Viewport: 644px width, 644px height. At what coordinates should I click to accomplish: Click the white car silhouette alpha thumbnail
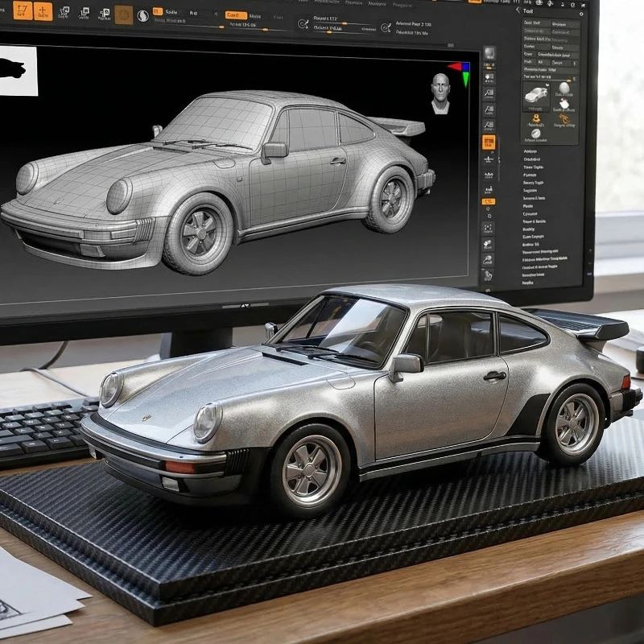(x=18, y=64)
